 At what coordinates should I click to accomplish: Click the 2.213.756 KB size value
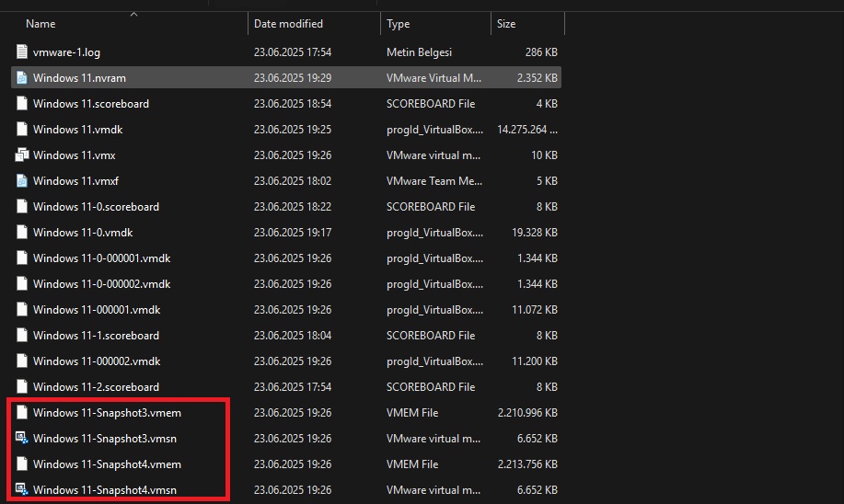[x=527, y=464]
